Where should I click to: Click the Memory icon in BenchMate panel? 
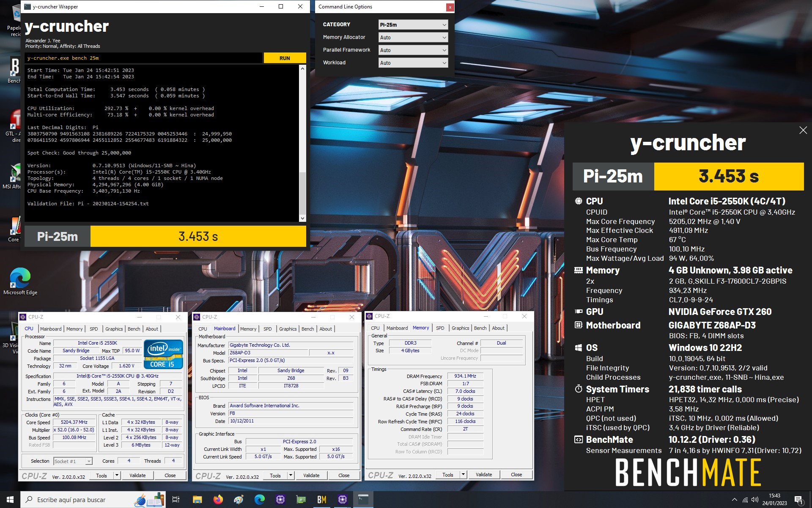click(x=578, y=270)
